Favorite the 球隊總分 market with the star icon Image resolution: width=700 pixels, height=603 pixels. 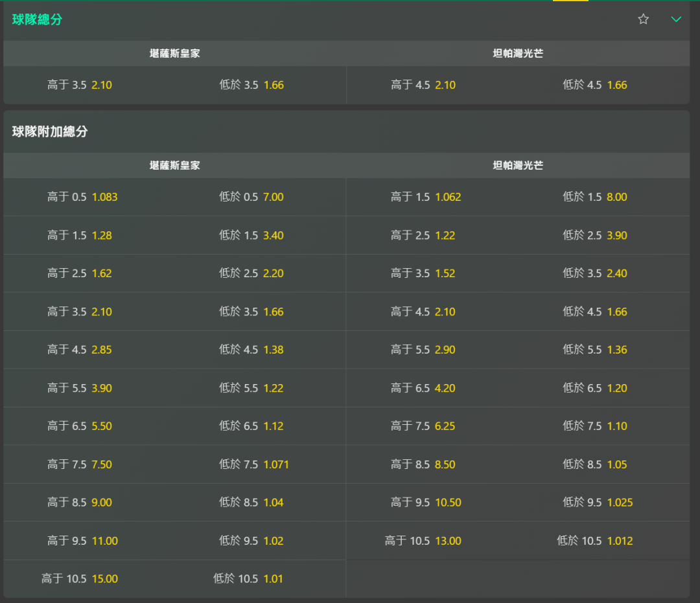tap(643, 19)
